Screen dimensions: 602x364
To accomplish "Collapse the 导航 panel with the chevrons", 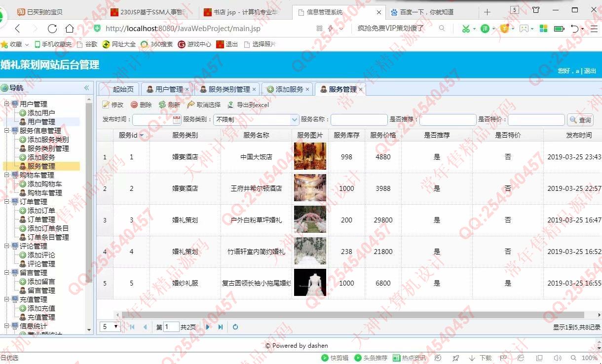I will coord(86,88).
